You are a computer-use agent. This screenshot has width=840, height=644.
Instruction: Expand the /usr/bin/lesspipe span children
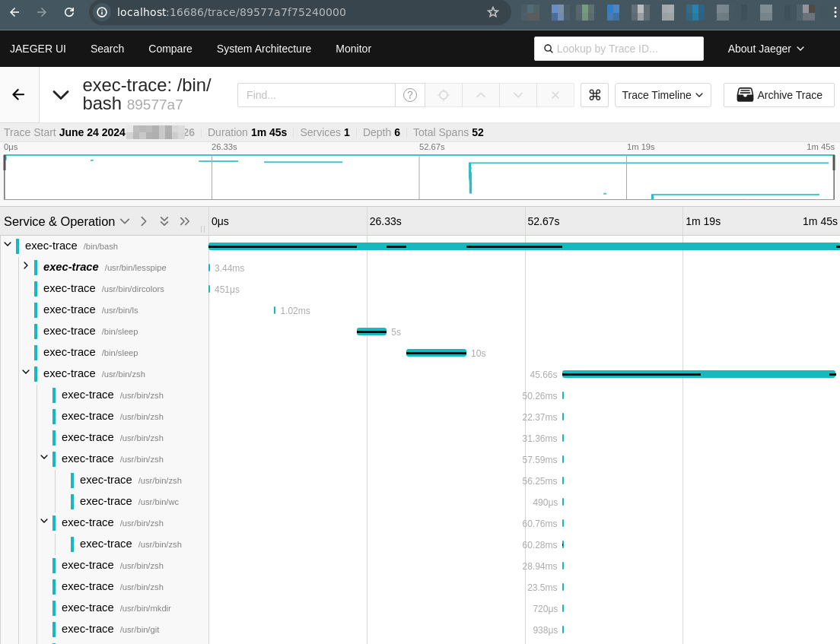click(x=25, y=266)
